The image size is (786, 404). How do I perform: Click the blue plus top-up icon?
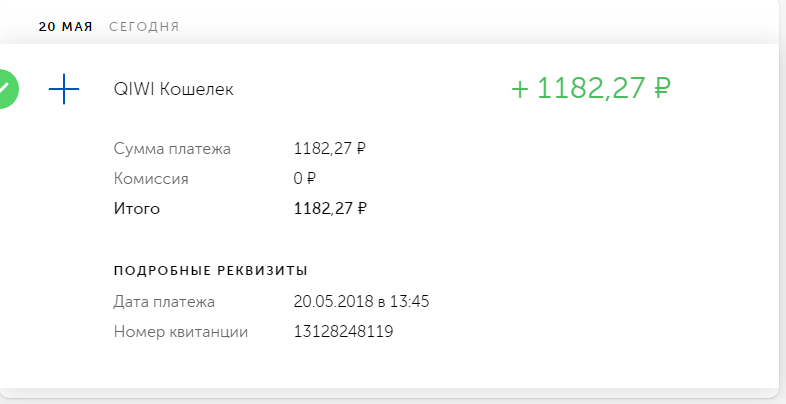(x=63, y=89)
